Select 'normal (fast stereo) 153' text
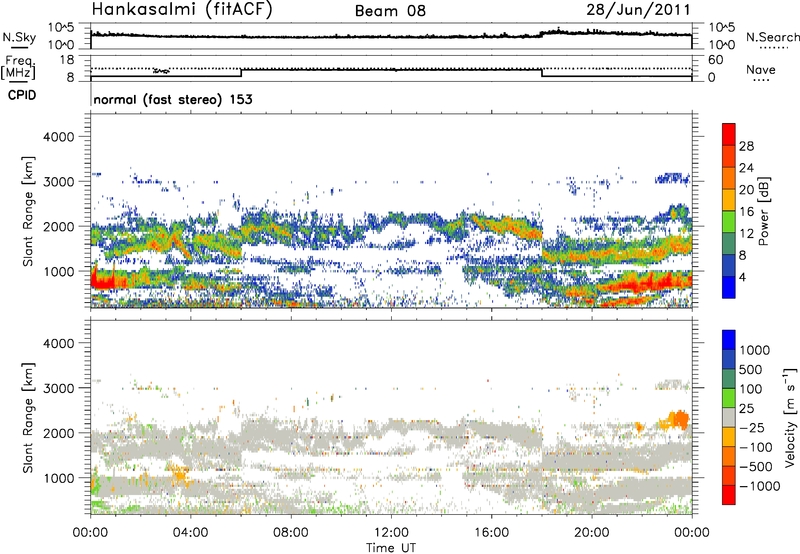The width and height of the screenshot is (800, 554). [x=173, y=99]
